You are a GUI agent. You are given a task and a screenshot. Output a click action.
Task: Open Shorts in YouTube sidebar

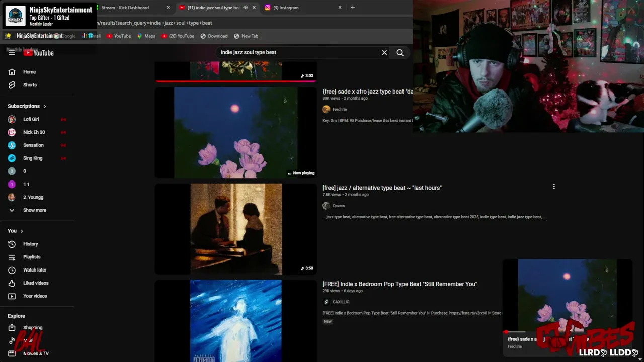pos(30,85)
